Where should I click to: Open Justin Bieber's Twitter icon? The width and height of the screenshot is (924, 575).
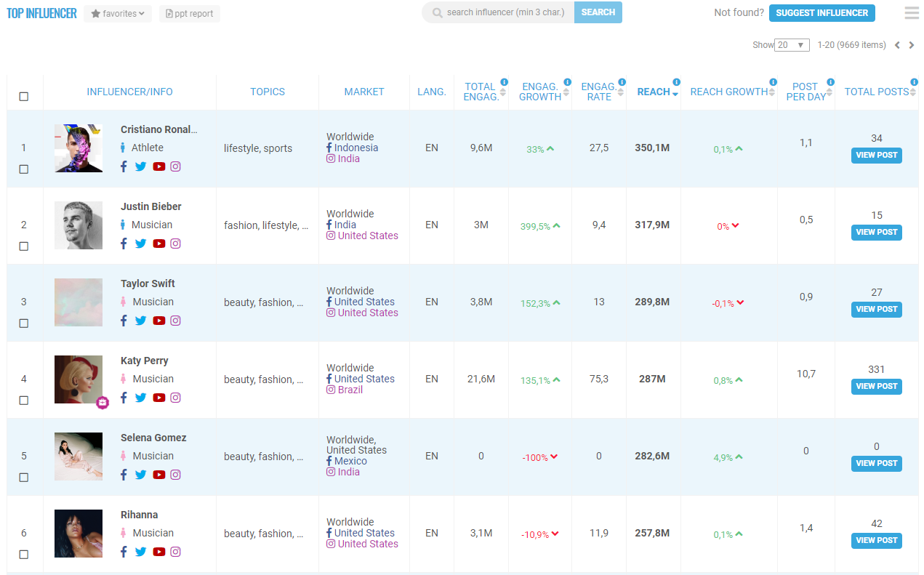coord(140,244)
